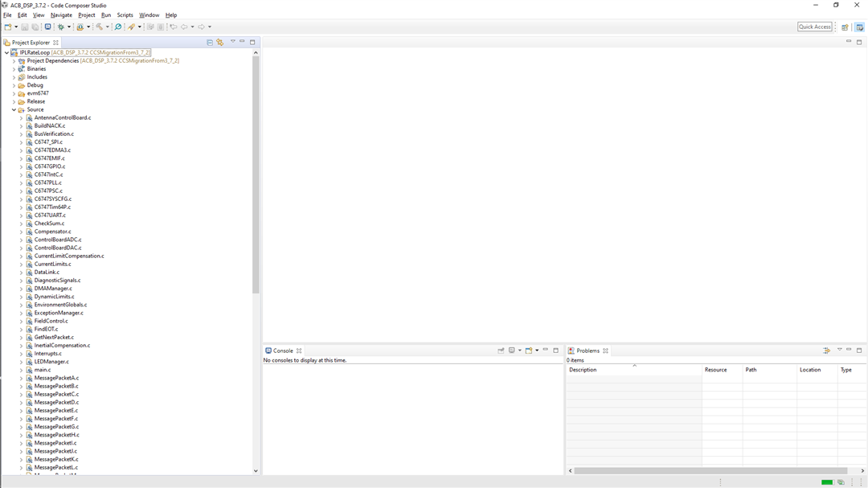
Task: Select MessagePacketA.c file
Action: [56, 378]
